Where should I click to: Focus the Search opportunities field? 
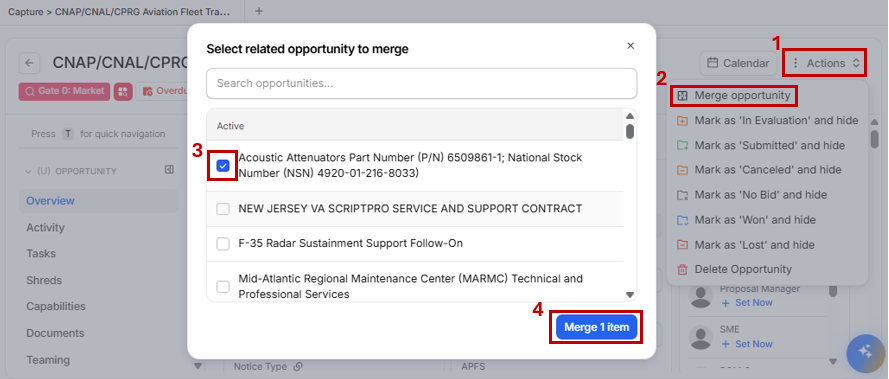tap(422, 83)
